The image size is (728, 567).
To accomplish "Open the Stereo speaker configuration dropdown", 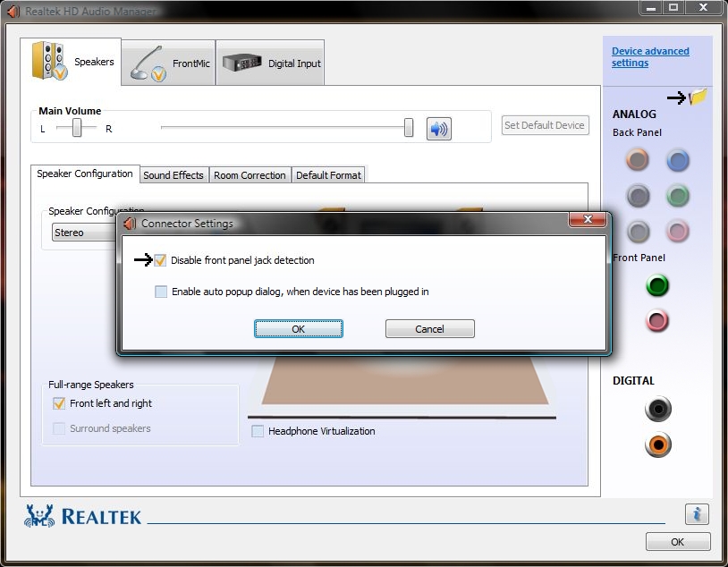I will pos(85,233).
